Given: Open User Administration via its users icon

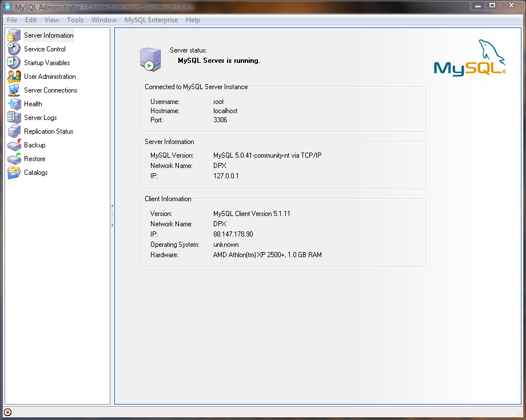Looking at the screenshot, I should tap(14, 77).
